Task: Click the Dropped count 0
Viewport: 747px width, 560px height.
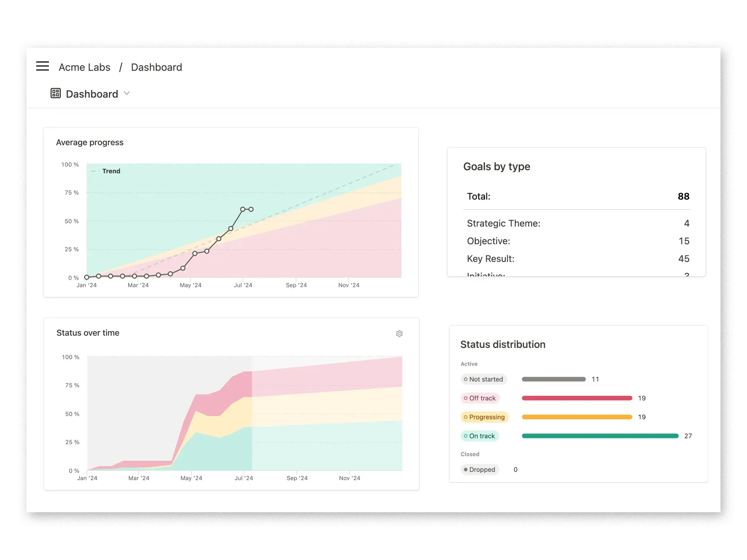Action: point(515,470)
